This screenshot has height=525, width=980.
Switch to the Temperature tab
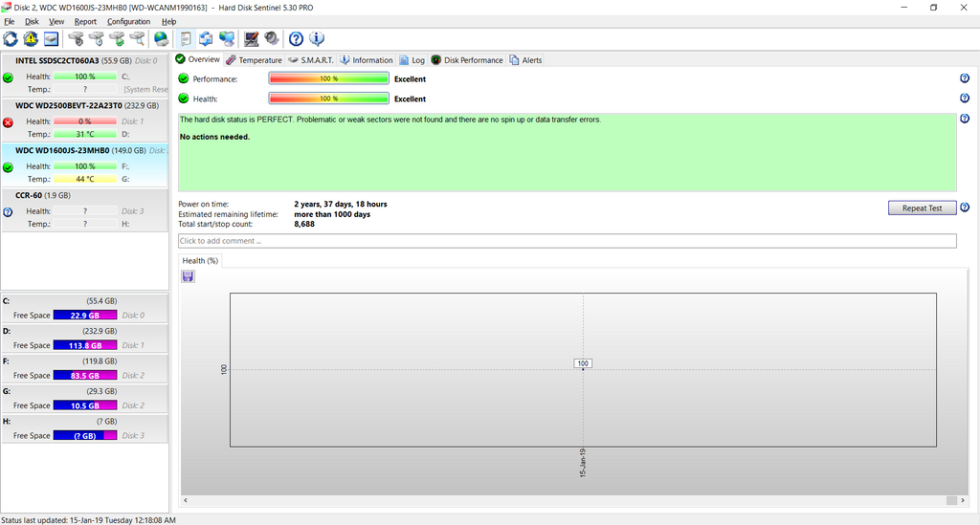tap(255, 60)
